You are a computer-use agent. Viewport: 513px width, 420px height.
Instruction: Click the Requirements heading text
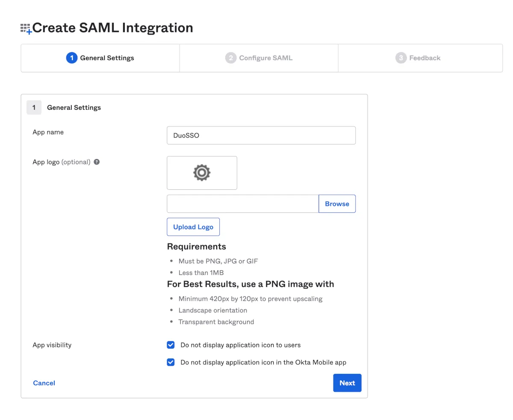tap(196, 247)
